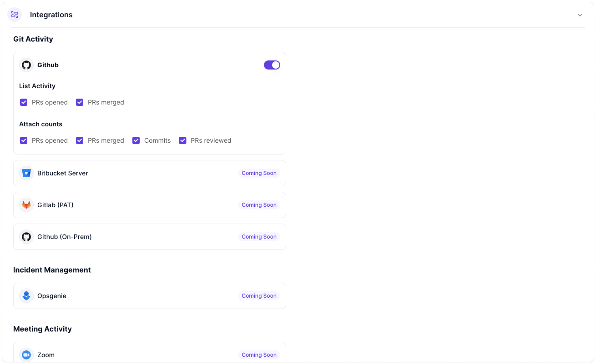Click the Zoom row name
This screenshot has width=596, height=364.
(46, 355)
